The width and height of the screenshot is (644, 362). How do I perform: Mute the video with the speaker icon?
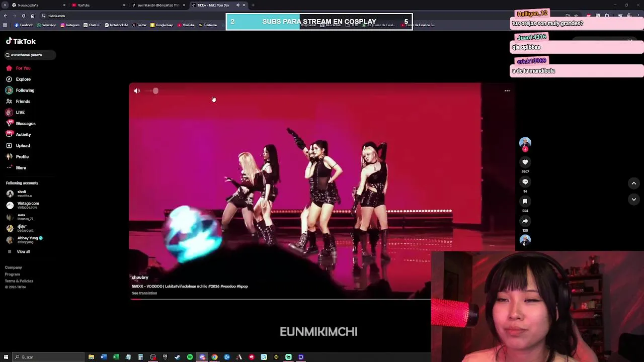(x=137, y=90)
